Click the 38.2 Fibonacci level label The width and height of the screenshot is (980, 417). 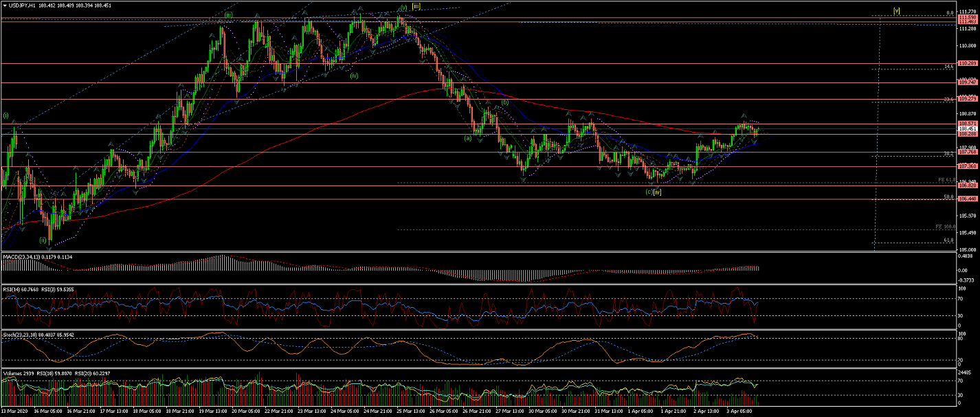tap(949, 154)
